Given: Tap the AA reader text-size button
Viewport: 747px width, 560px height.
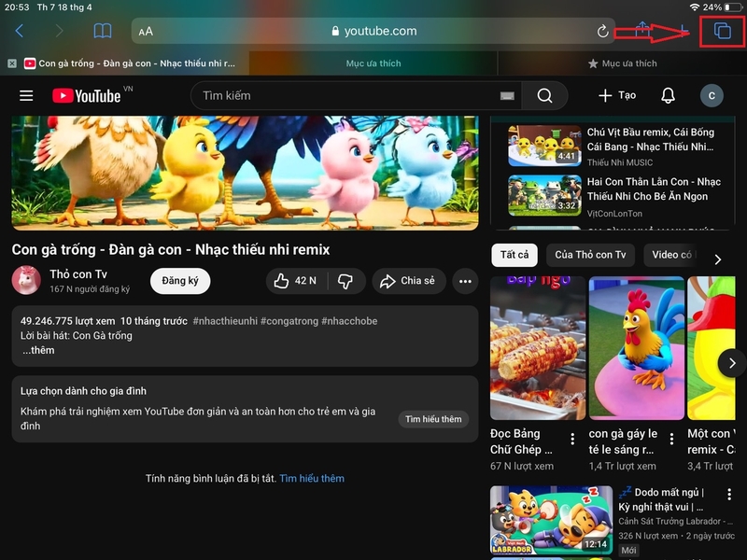Looking at the screenshot, I should (x=146, y=32).
